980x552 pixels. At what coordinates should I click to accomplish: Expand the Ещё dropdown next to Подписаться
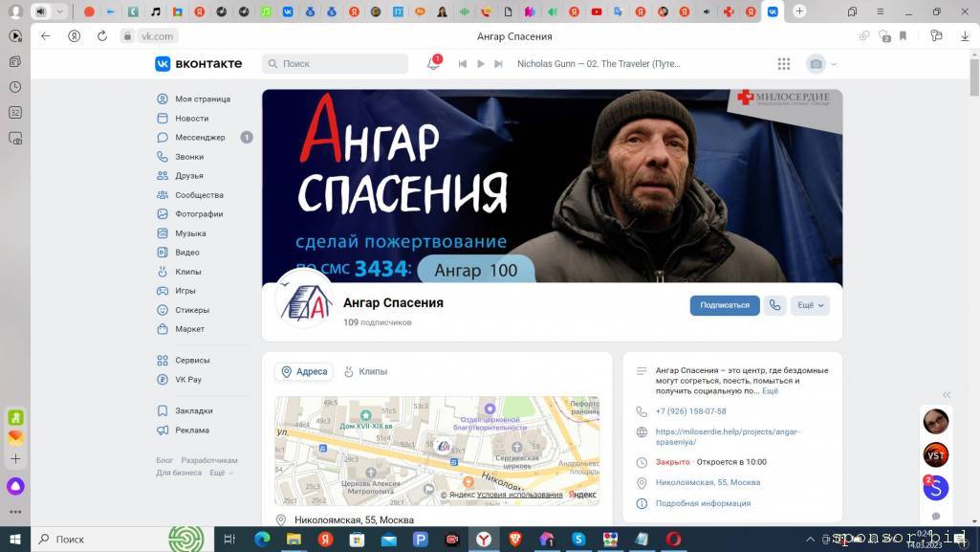point(810,305)
